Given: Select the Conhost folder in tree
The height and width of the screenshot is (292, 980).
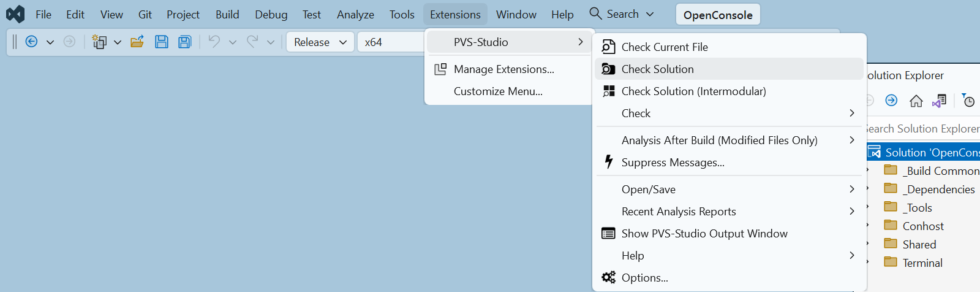Looking at the screenshot, I should point(923,226).
